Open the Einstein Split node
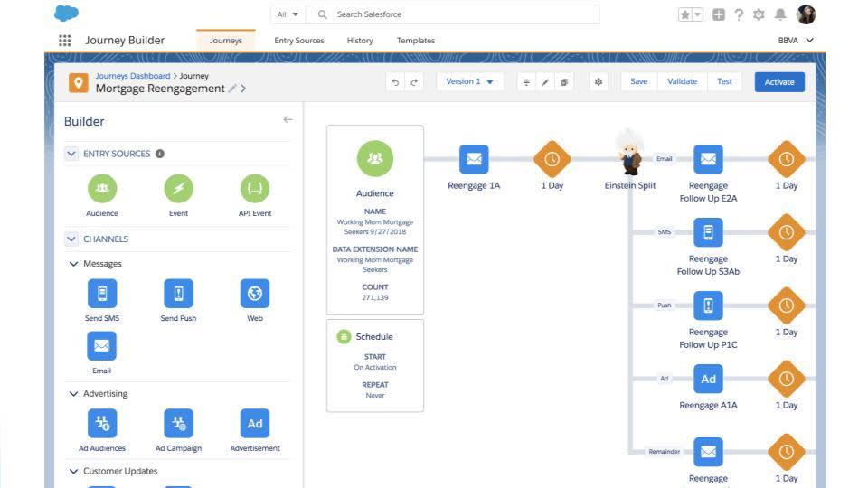Viewport: 868px width, 488px height. pos(629,152)
